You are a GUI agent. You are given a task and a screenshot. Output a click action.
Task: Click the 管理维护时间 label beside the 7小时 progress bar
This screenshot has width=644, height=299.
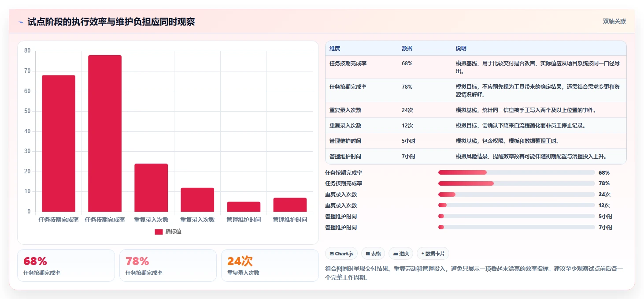point(341,228)
